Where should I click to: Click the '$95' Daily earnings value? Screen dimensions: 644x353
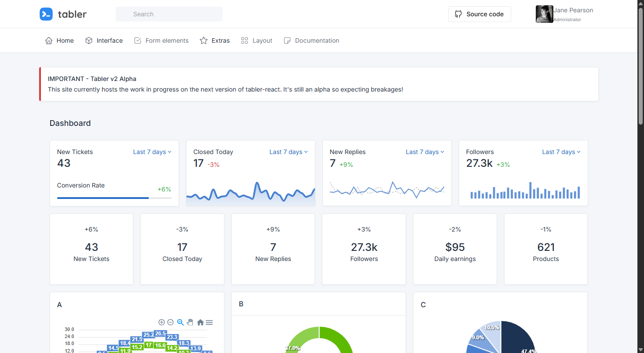pyautogui.click(x=455, y=247)
